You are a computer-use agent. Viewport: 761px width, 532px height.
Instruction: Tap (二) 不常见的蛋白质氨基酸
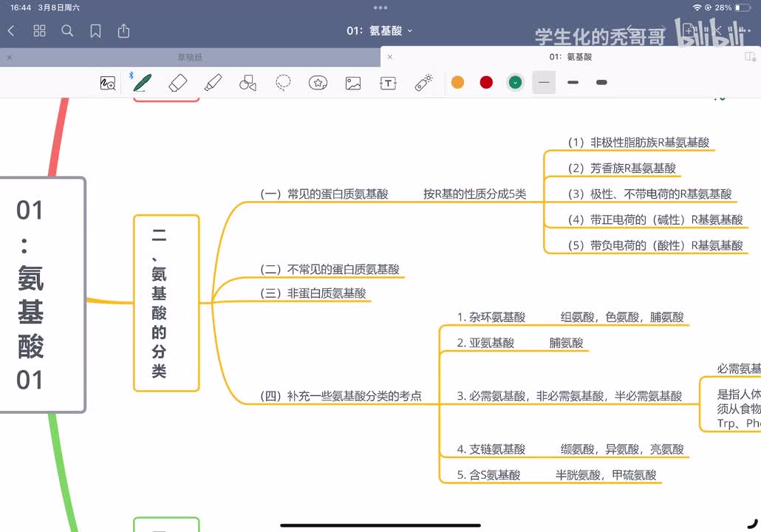pyautogui.click(x=330, y=270)
